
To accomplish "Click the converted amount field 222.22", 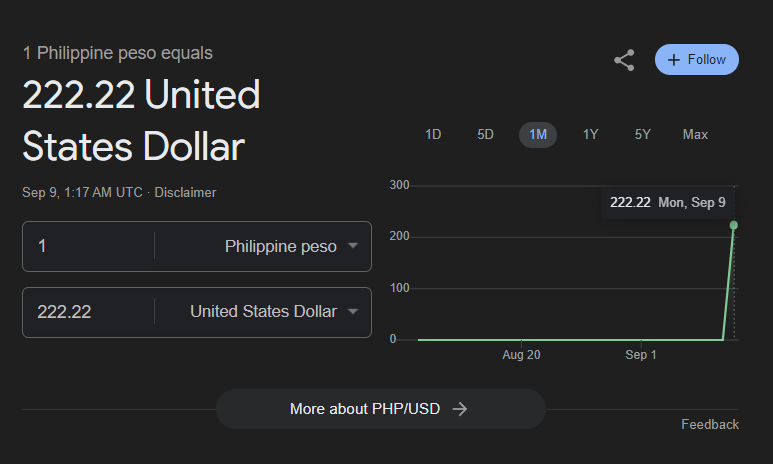I will click(89, 312).
